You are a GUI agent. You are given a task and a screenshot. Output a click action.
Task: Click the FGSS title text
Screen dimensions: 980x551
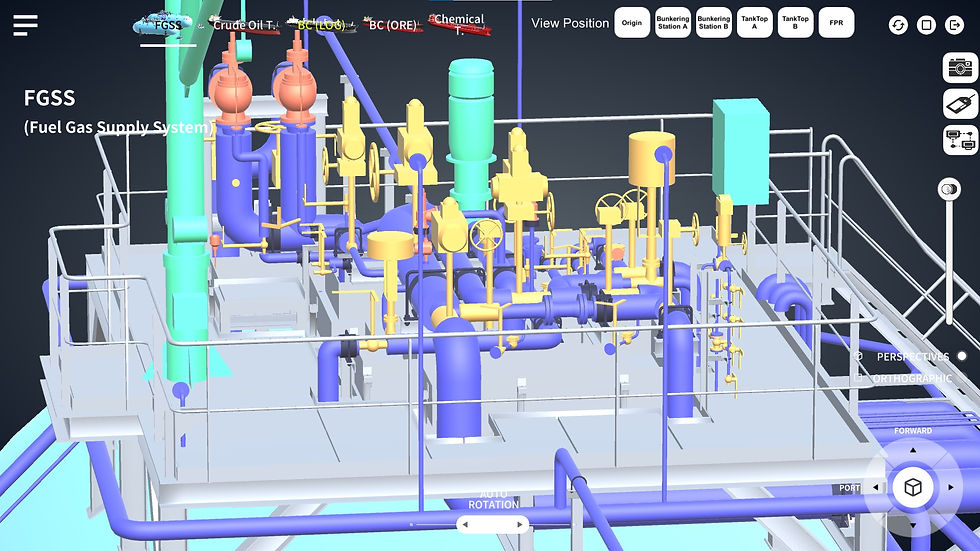pos(49,98)
